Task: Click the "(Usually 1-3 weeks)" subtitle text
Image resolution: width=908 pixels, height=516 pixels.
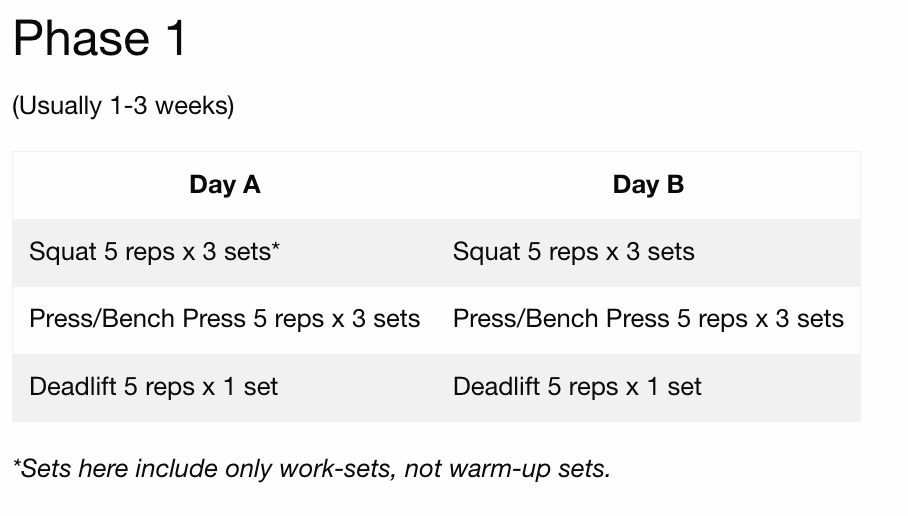Action: (123, 106)
